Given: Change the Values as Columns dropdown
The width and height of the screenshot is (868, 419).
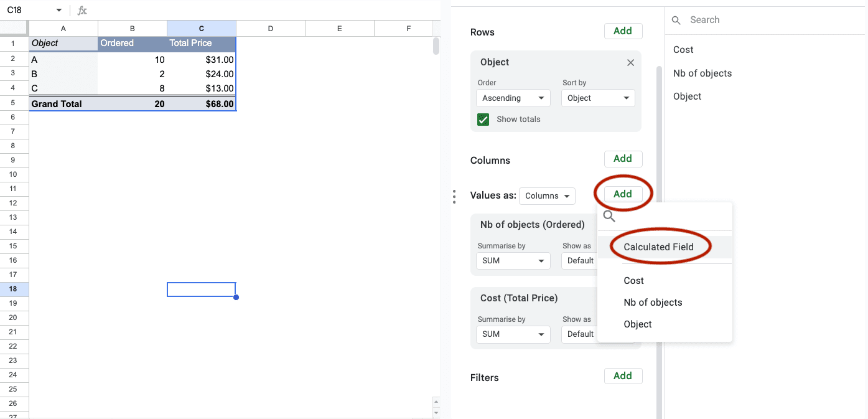Looking at the screenshot, I should 547,195.
